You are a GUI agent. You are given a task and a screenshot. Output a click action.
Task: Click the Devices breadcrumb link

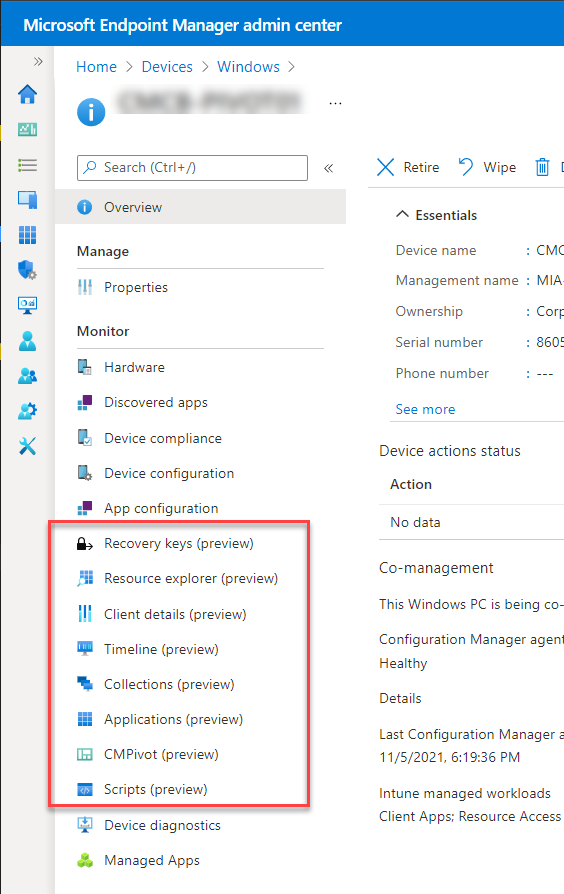tap(167, 67)
